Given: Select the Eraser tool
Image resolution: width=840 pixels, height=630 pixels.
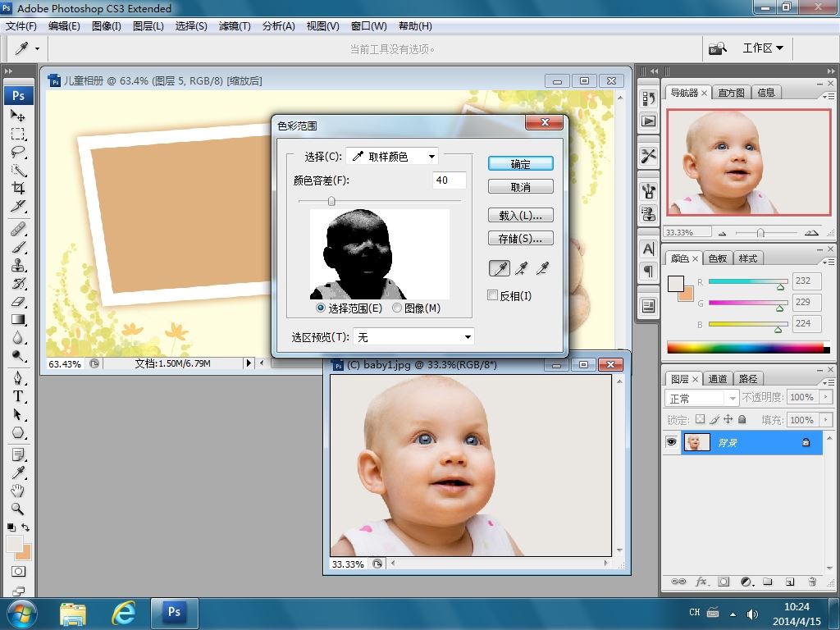Looking at the screenshot, I should pos(18,302).
